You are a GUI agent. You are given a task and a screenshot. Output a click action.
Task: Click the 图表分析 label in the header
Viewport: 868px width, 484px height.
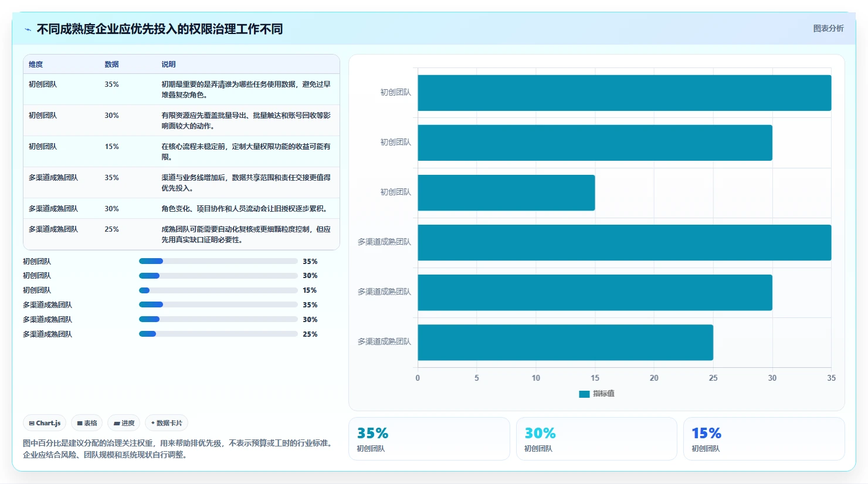point(828,28)
